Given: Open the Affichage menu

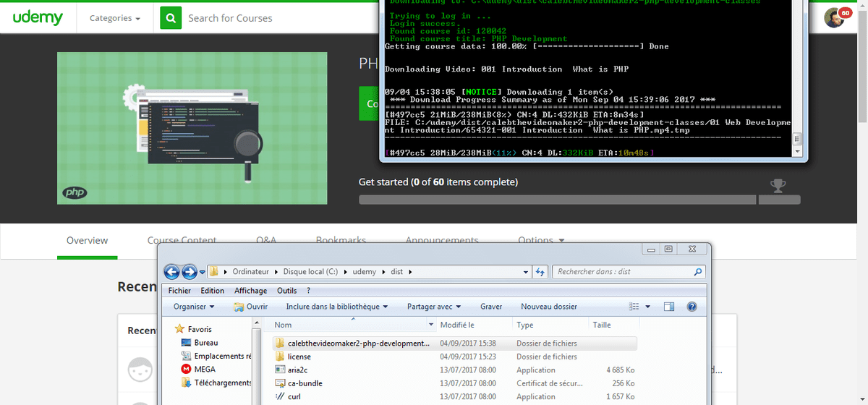Looking at the screenshot, I should click(x=251, y=291).
